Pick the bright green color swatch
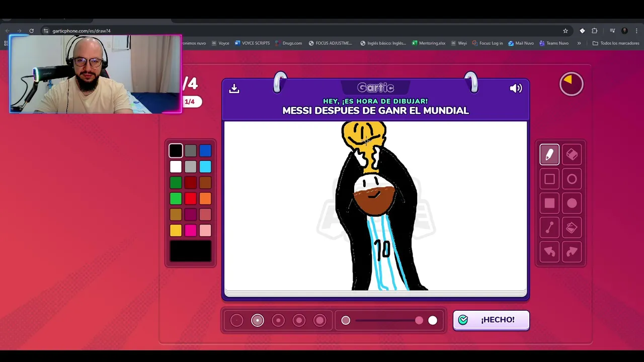The height and width of the screenshot is (362, 644). pos(176,199)
